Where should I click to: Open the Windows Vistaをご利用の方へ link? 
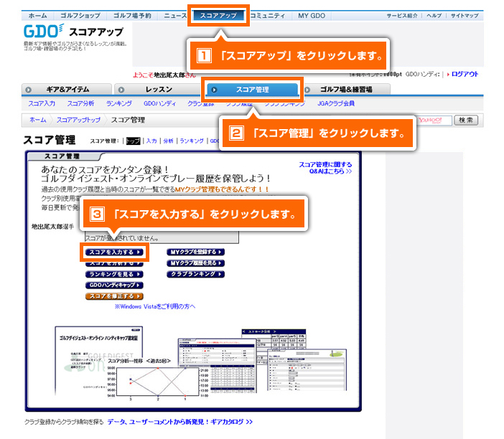coord(155,307)
